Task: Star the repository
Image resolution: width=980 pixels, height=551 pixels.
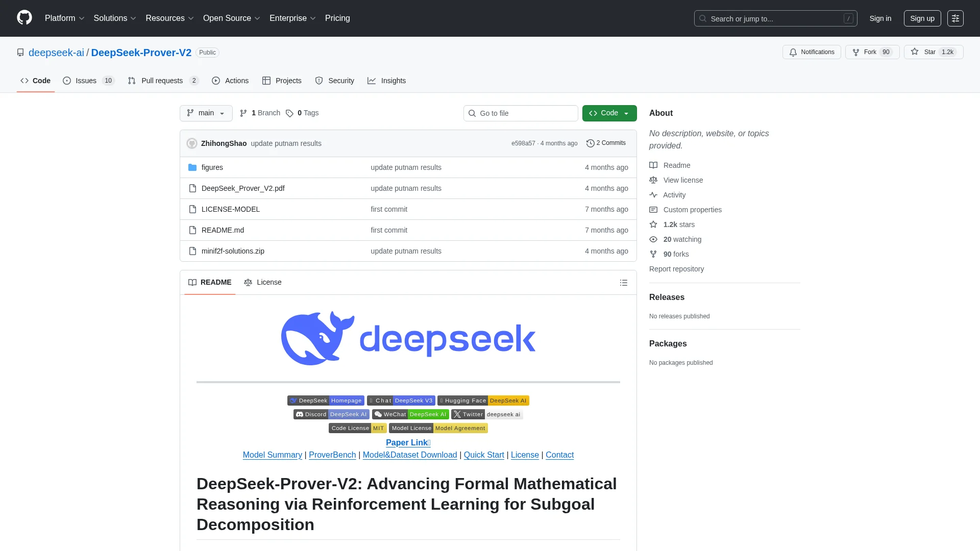Action: 924,52
